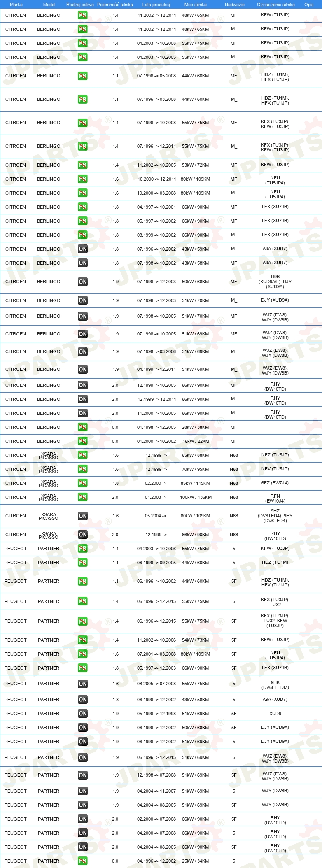Click ON diesel icon in 11.2000 -> 10.2005 row

[x=83, y=413]
